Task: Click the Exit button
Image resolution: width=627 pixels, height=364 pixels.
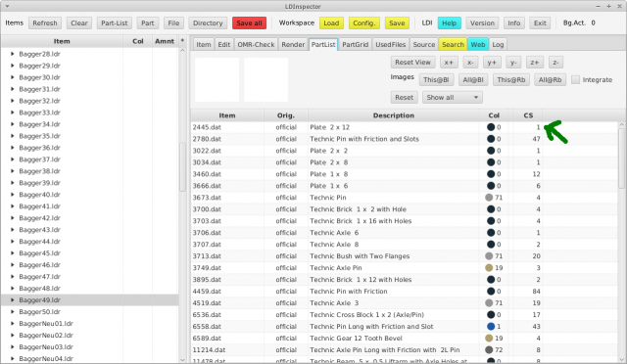Action: tap(540, 23)
